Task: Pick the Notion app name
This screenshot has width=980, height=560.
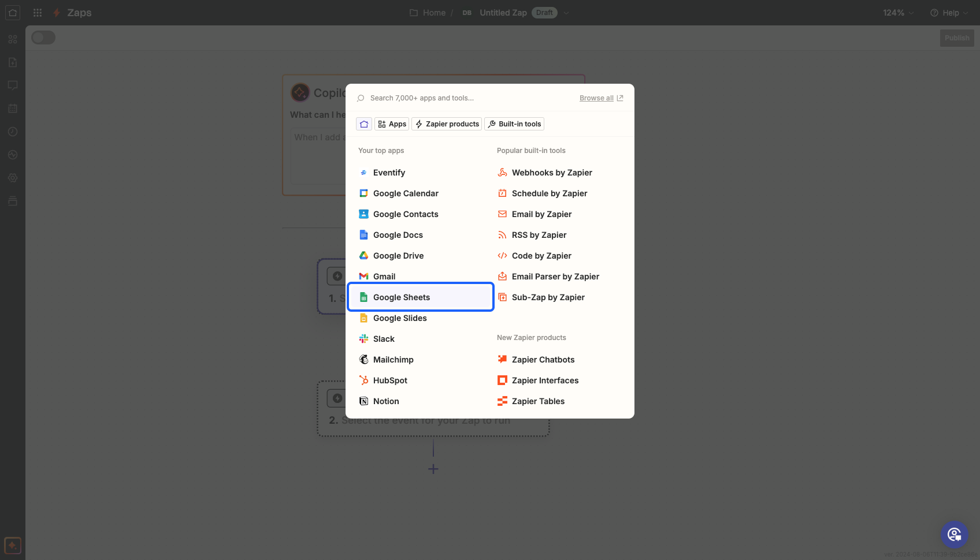Action: [386, 401]
